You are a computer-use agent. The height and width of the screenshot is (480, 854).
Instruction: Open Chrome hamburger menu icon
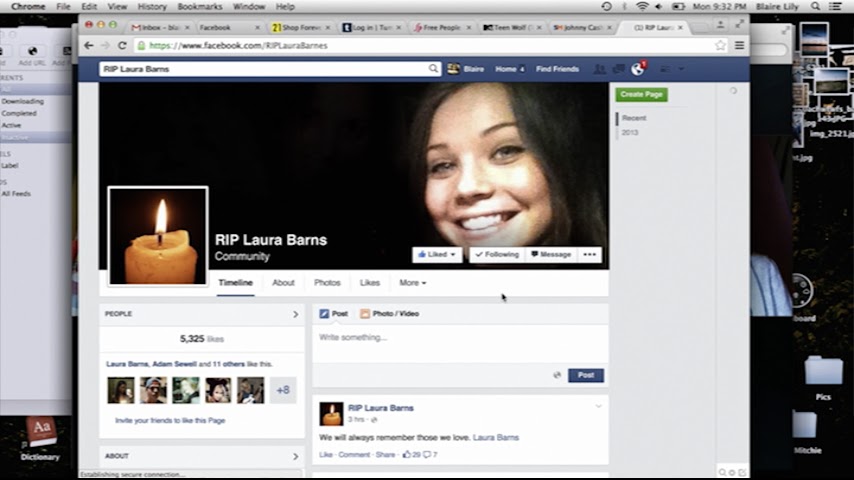(739, 45)
